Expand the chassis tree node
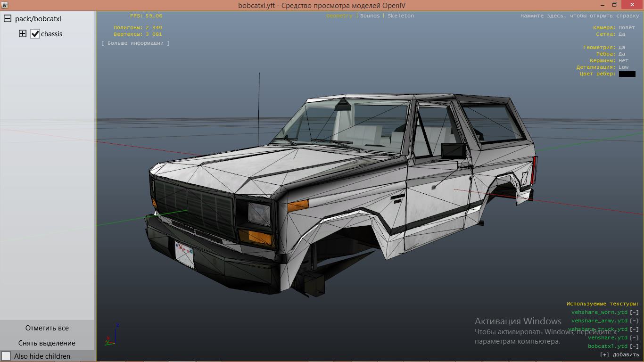Viewport: 644px width, 362px height. point(23,33)
